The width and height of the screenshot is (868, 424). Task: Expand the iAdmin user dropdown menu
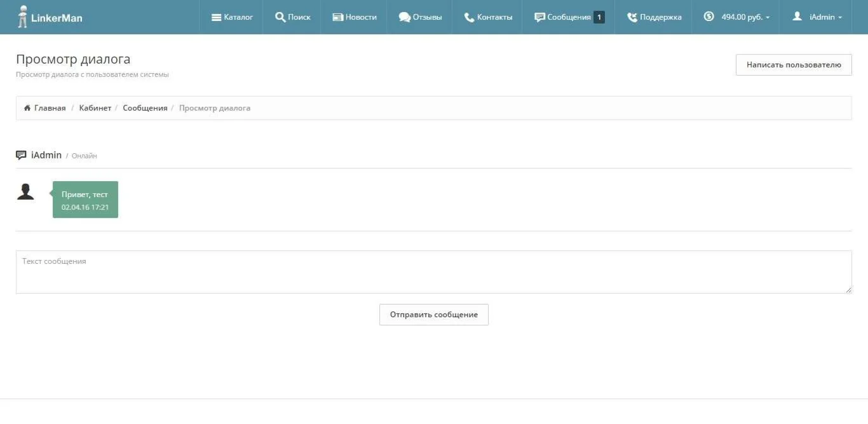point(817,17)
